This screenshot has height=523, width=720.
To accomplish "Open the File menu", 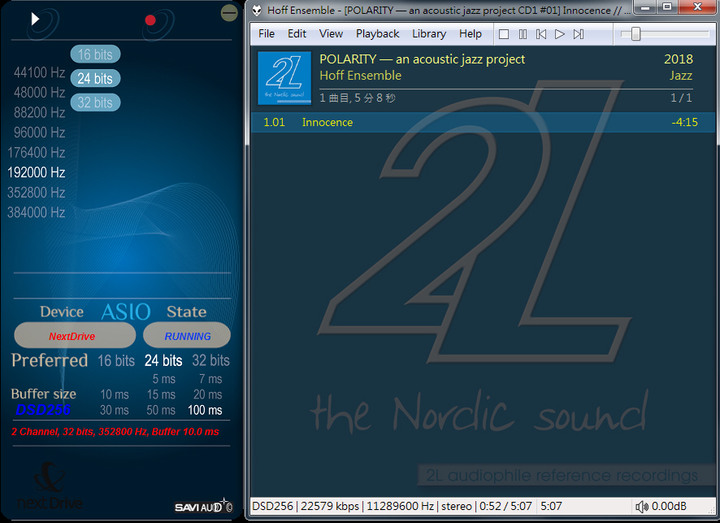I will [266, 34].
